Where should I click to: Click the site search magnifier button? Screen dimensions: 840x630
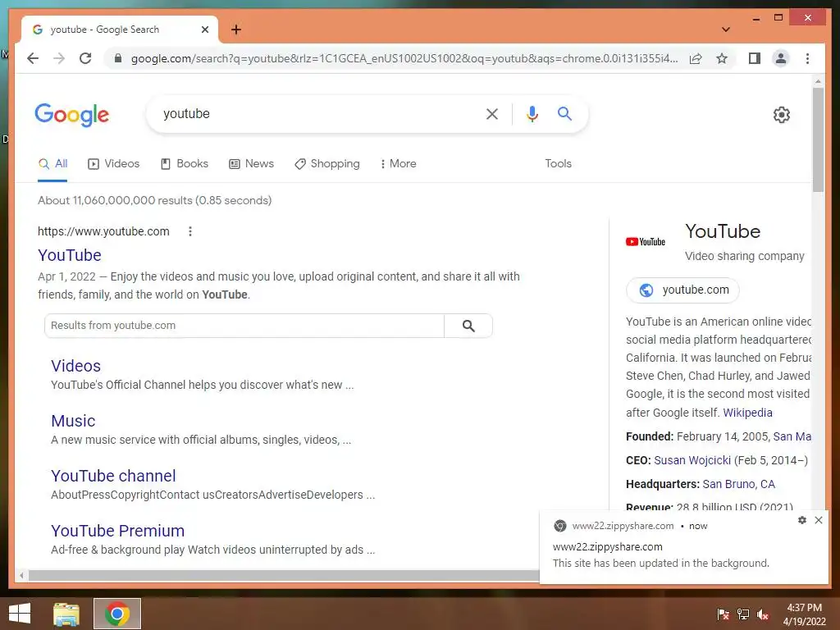click(468, 326)
